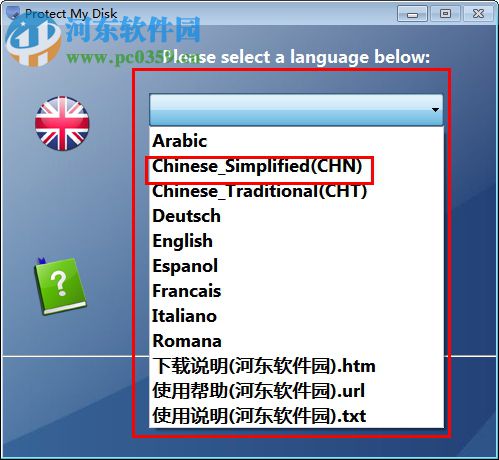Select the 使用说明(河东软件园).txt entry
Screen dimensions: 499x460
(296, 416)
